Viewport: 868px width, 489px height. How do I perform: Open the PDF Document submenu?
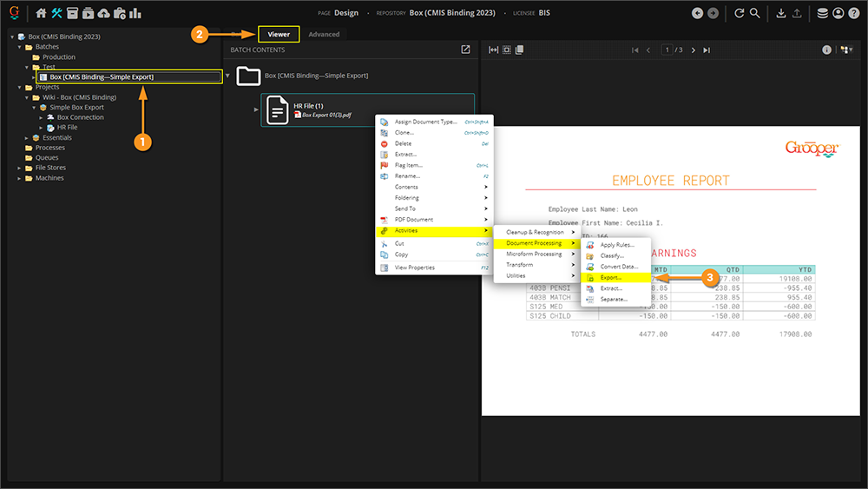coord(435,219)
